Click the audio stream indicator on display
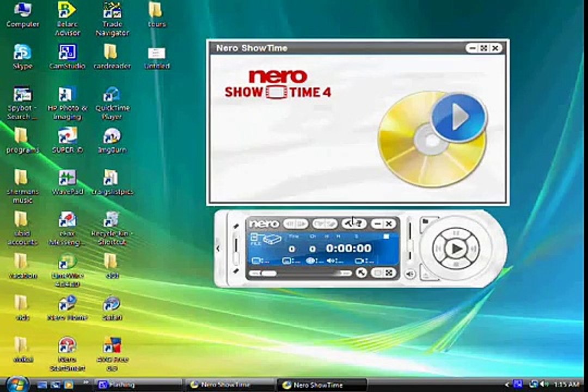The height and width of the screenshot is (392, 588). click(x=334, y=260)
